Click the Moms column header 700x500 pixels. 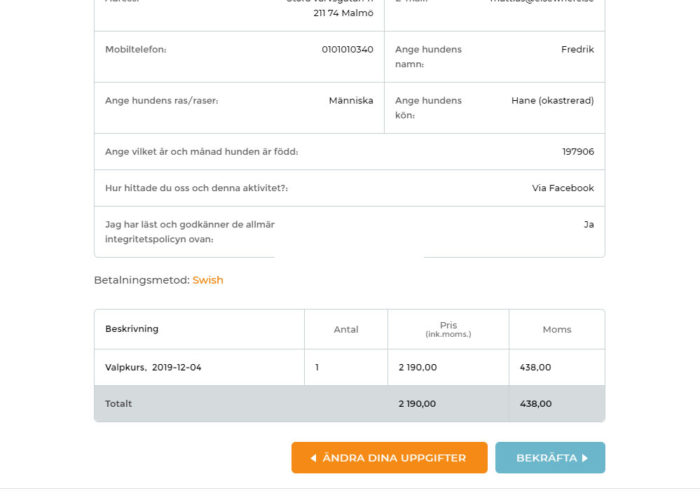[557, 329]
